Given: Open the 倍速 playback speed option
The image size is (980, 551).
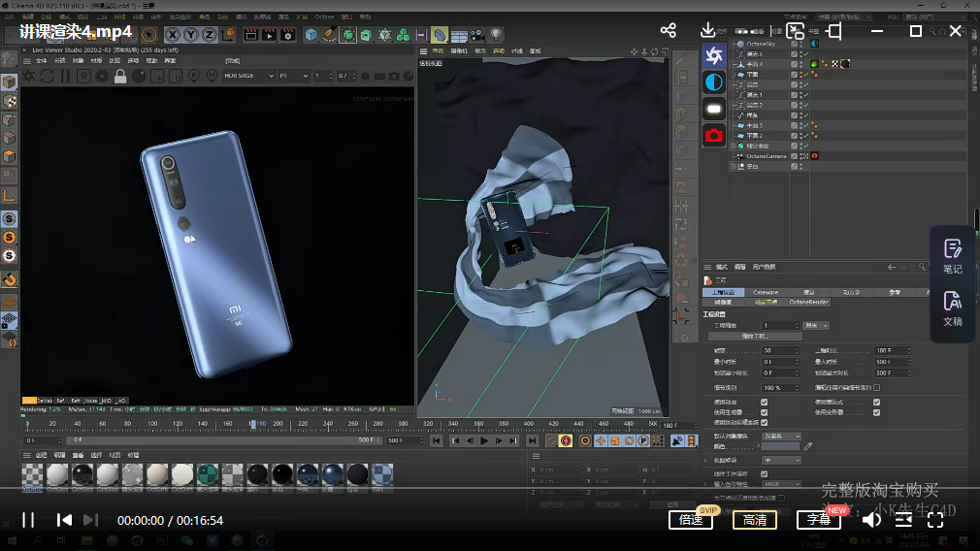Looking at the screenshot, I should pyautogui.click(x=691, y=520).
